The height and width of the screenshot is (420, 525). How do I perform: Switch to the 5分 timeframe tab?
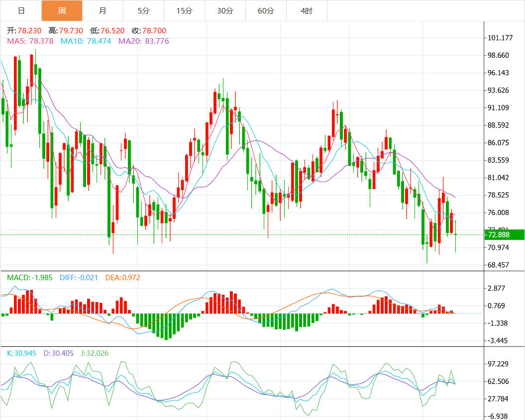(x=143, y=10)
